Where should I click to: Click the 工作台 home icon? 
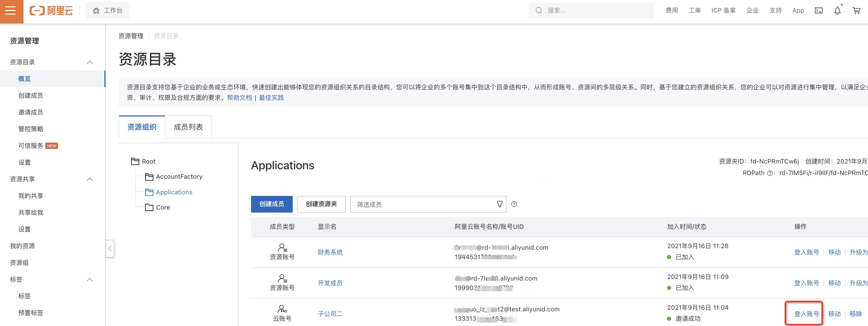point(96,10)
